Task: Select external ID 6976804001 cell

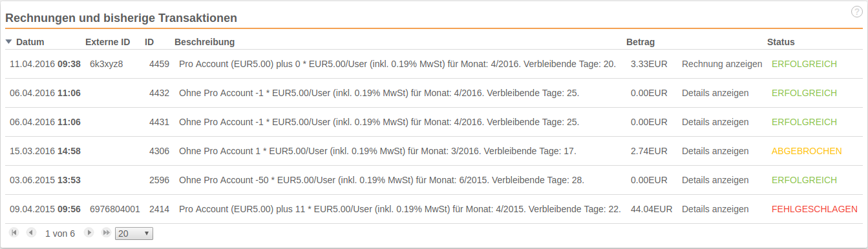Action: (x=115, y=209)
